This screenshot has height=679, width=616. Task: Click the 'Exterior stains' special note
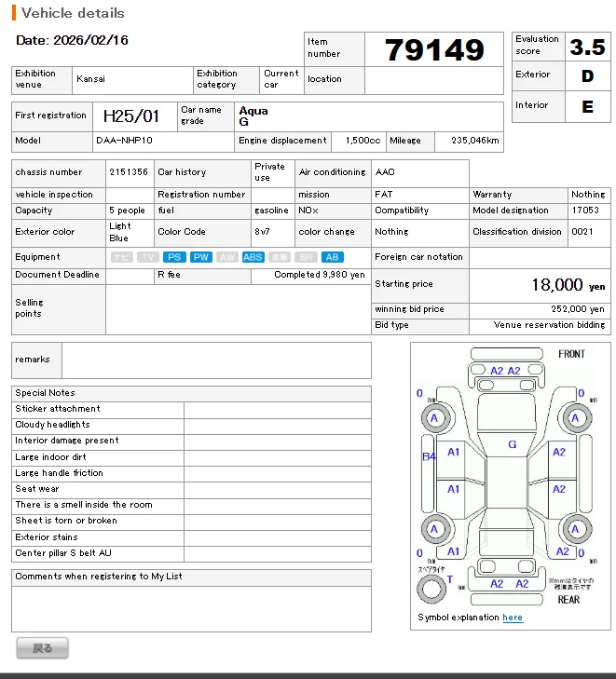[47, 537]
